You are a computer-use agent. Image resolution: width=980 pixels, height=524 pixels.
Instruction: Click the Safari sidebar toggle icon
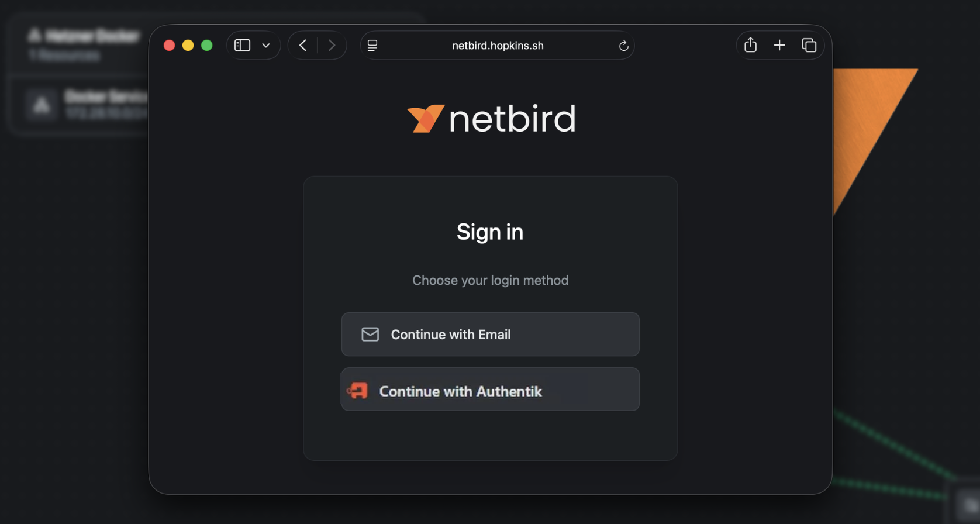[x=241, y=45]
